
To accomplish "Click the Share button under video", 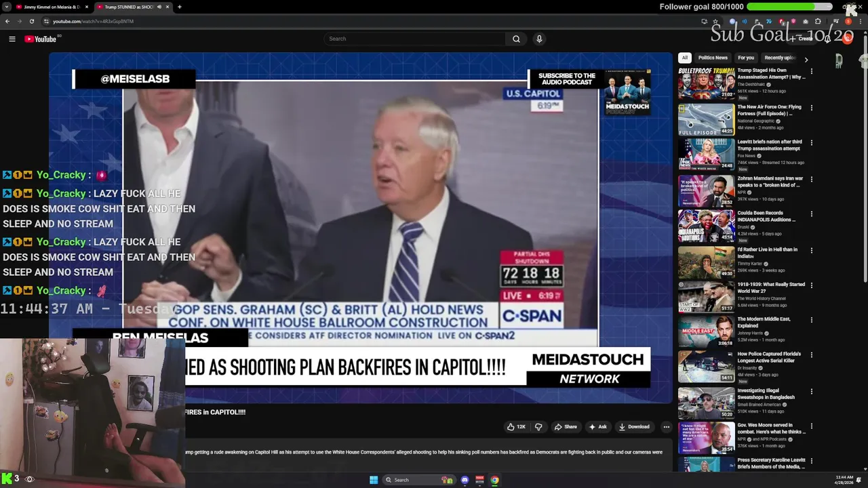I will [x=566, y=427].
